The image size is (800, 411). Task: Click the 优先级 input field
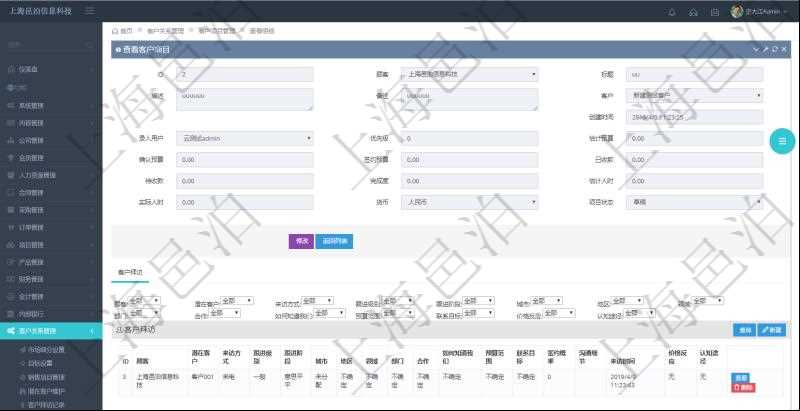tap(469, 138)
